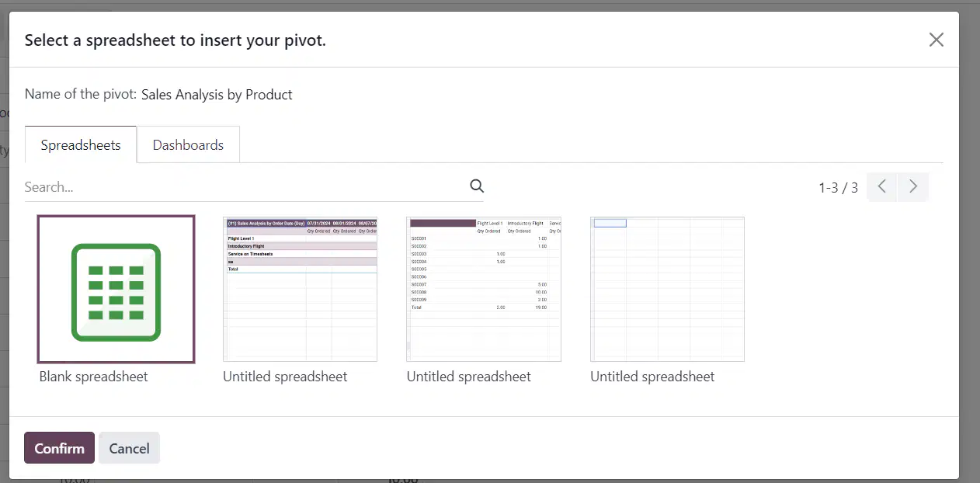Viewport: 980px width, 483px height.
Task: Confirm the spreadsheet selection
Action: point(59,448)
